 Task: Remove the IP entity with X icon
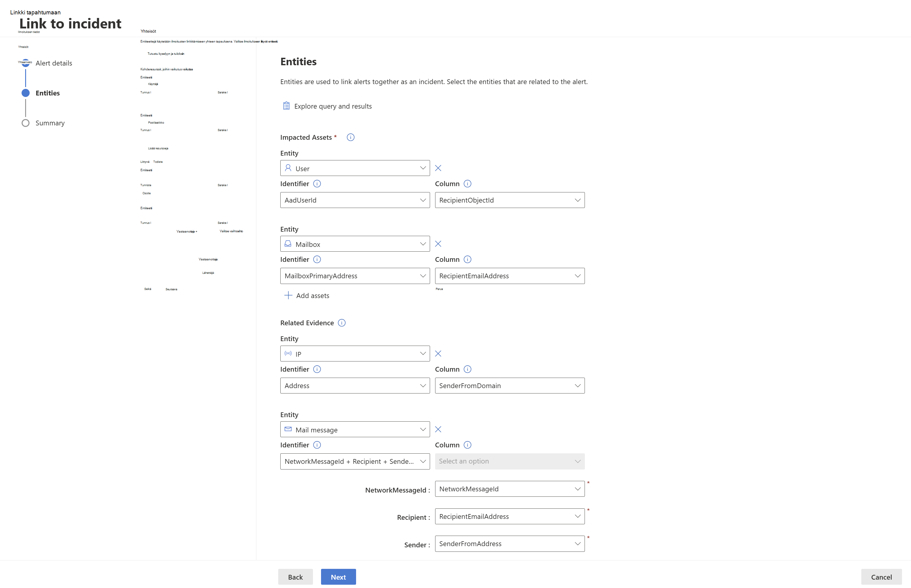point(438,354)
